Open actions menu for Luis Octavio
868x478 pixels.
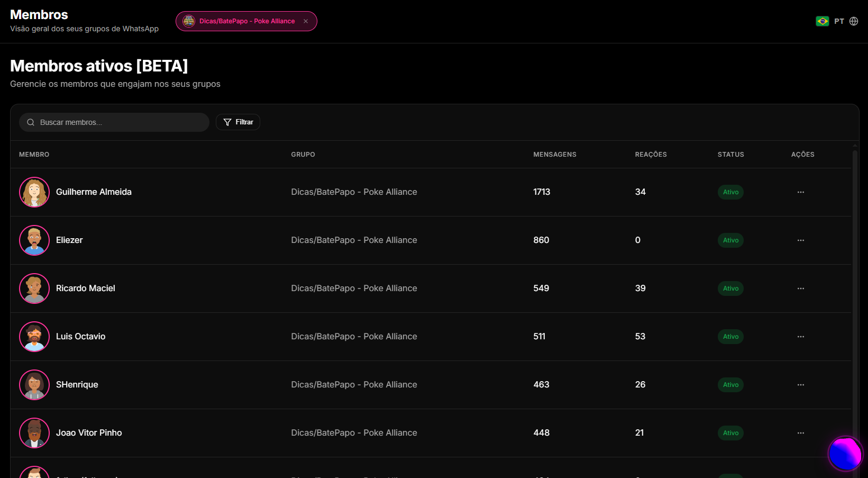[801, 337]
